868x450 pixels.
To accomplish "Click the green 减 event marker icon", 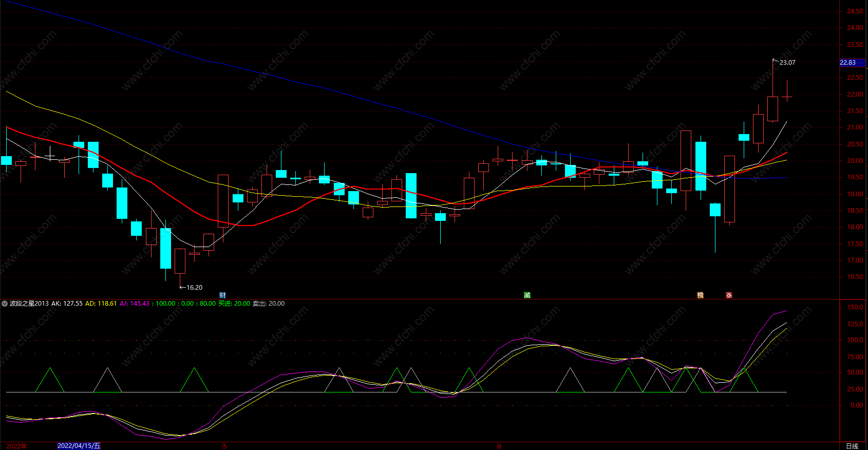I will [x=527, y=295].
